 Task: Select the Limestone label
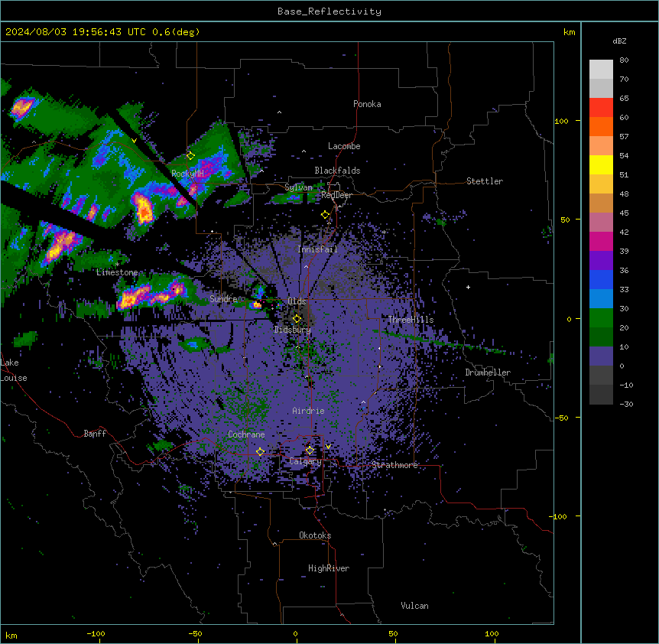(x=117, y=272)
